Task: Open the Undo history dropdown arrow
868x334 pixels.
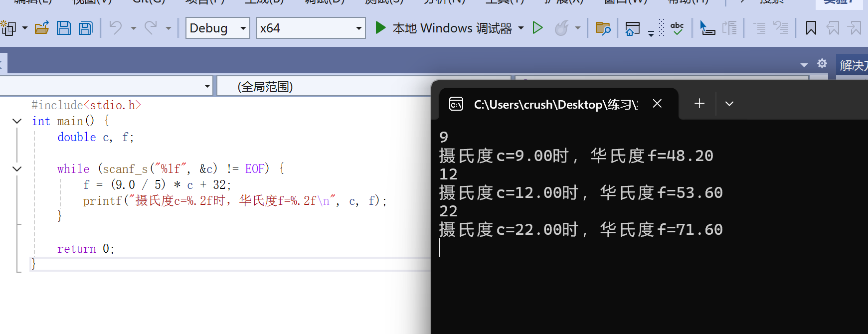Action: 133,28
